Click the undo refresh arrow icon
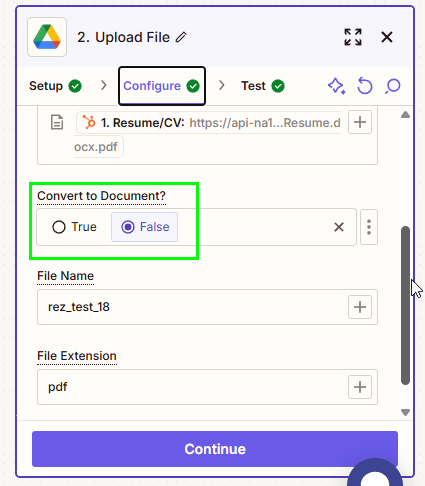425x486 pixels. coord(365,86)
